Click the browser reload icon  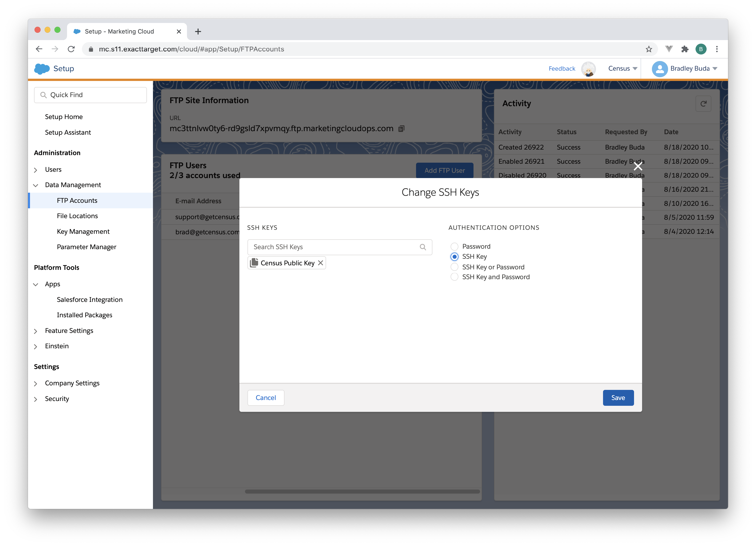[x=71, y=49]
